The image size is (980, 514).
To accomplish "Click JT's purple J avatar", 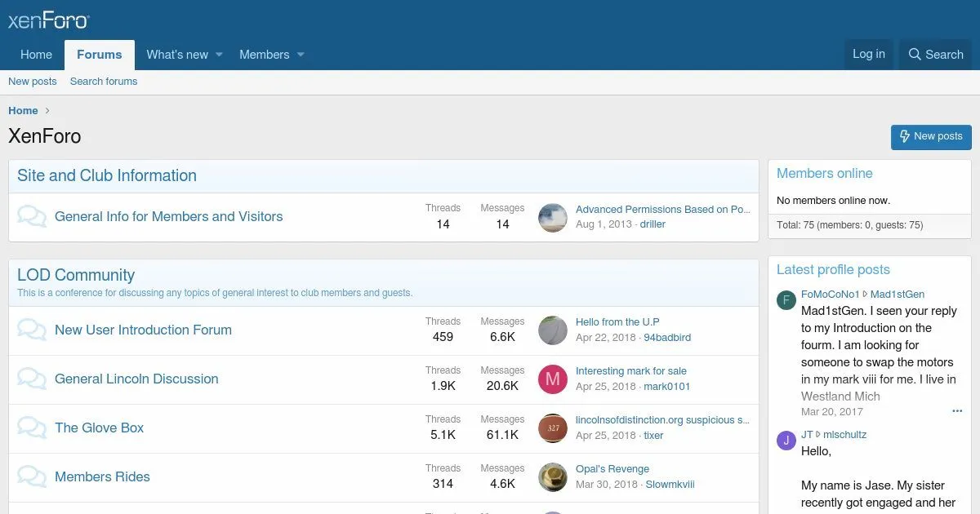I will tap(786, 441).
